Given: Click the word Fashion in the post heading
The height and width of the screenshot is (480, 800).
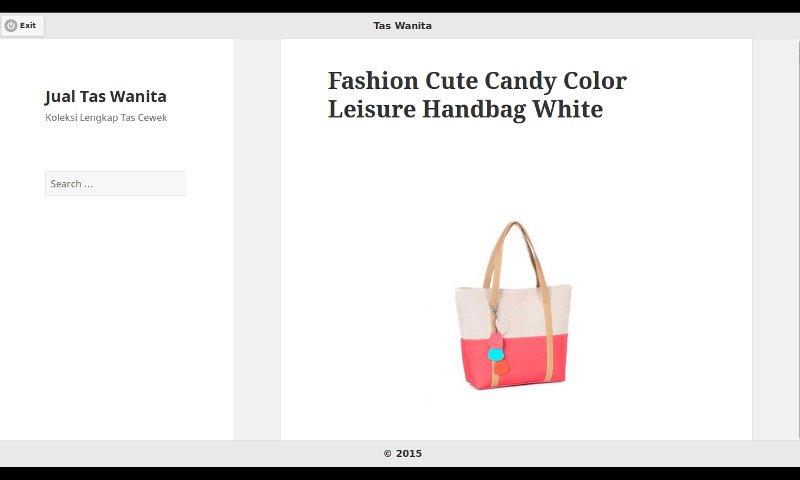Looking at the screenshot, I should pos(373,81).
